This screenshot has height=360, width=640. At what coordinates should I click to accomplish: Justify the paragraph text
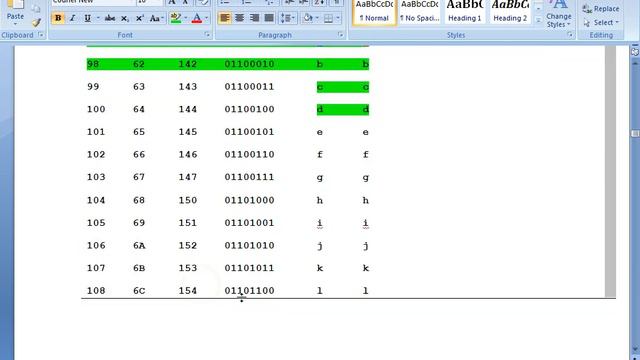pyautogui.click(x=269, y=18)
